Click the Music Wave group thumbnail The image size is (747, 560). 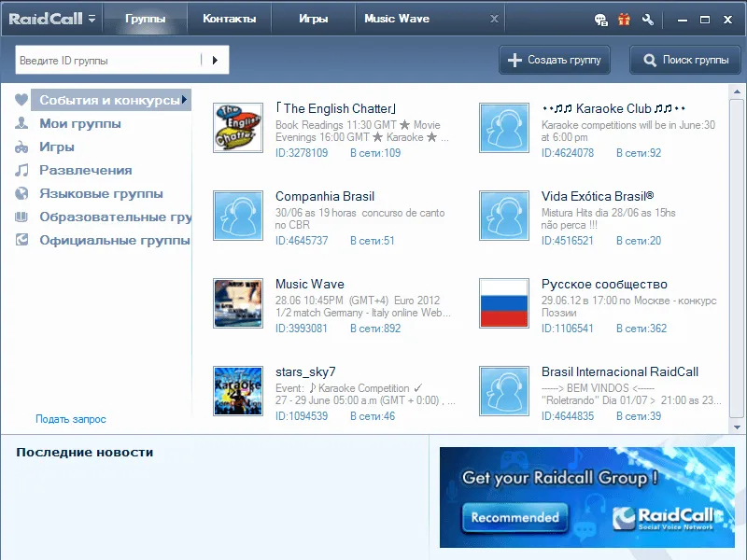(238, 303)
